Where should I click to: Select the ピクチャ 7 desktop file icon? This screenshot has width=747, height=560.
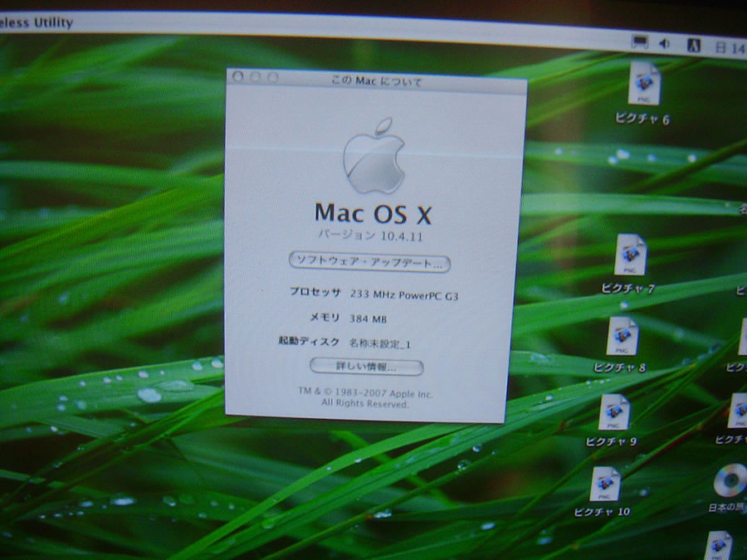point(630,255)
